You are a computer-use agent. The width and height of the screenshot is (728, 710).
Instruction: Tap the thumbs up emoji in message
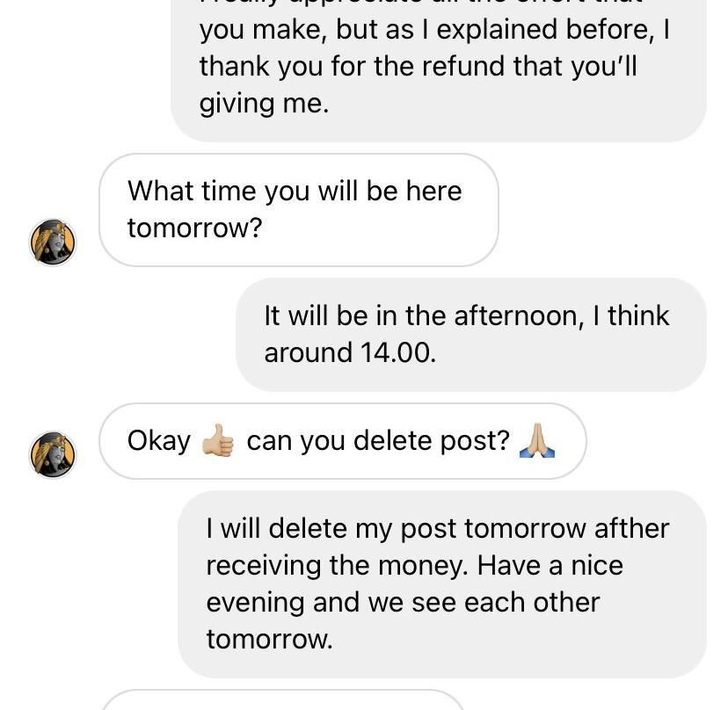click(218, 440)
